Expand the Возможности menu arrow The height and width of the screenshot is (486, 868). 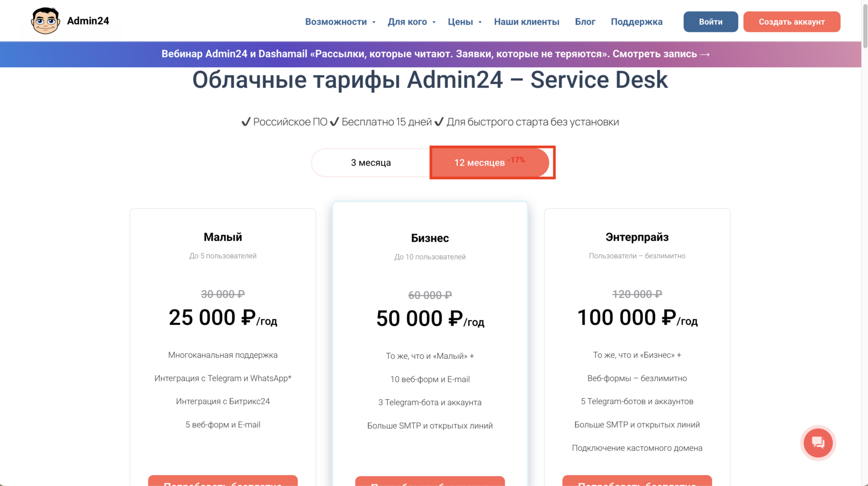374,22
